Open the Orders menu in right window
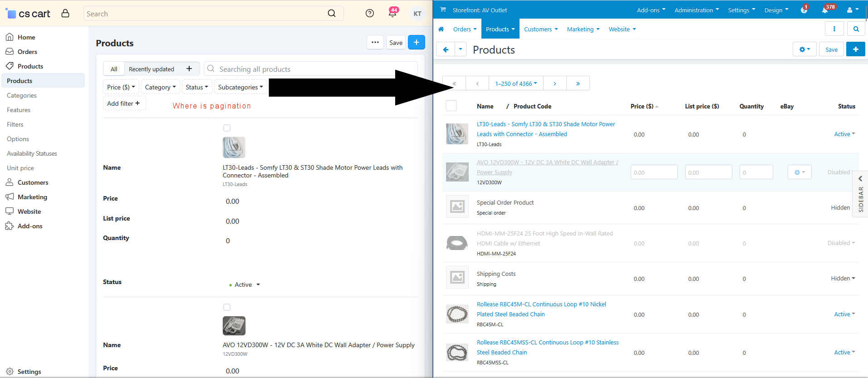The height and width of the screenshot is (378, 868). (x=465, y=29)
